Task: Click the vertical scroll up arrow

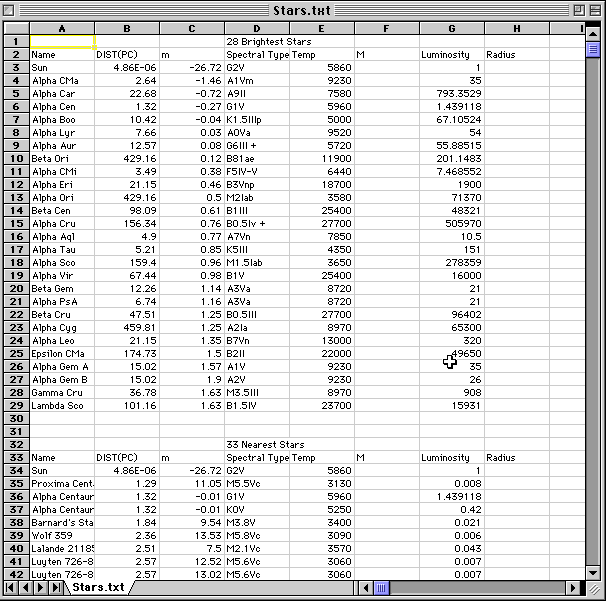Action: click(593, 34)
